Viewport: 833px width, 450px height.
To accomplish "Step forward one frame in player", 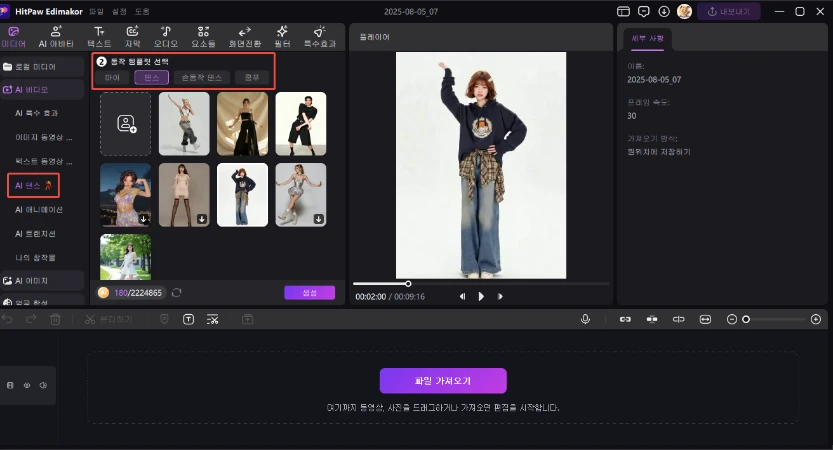I will pos(500,296).
